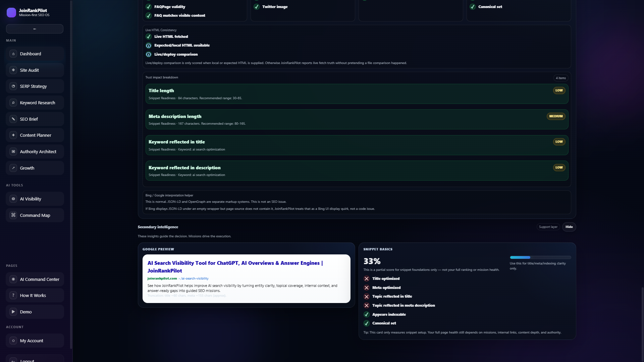Open the Google preview title link
644x362 pixels.
coord(235,267)
